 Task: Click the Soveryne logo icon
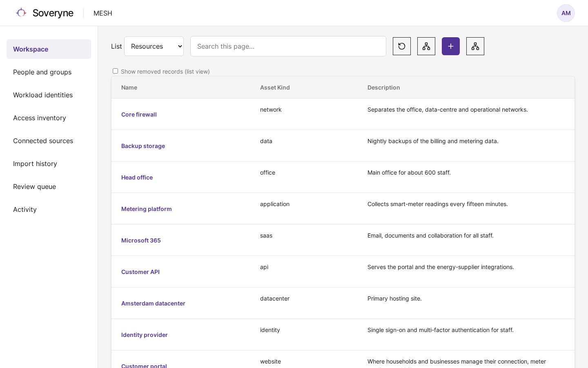click(x=21, y=13)
